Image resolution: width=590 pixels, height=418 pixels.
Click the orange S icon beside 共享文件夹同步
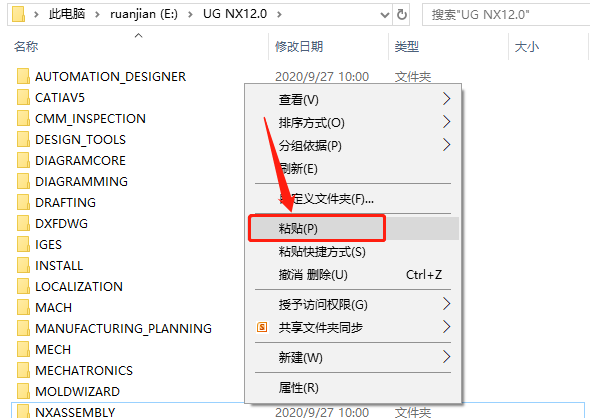point(262,327)
